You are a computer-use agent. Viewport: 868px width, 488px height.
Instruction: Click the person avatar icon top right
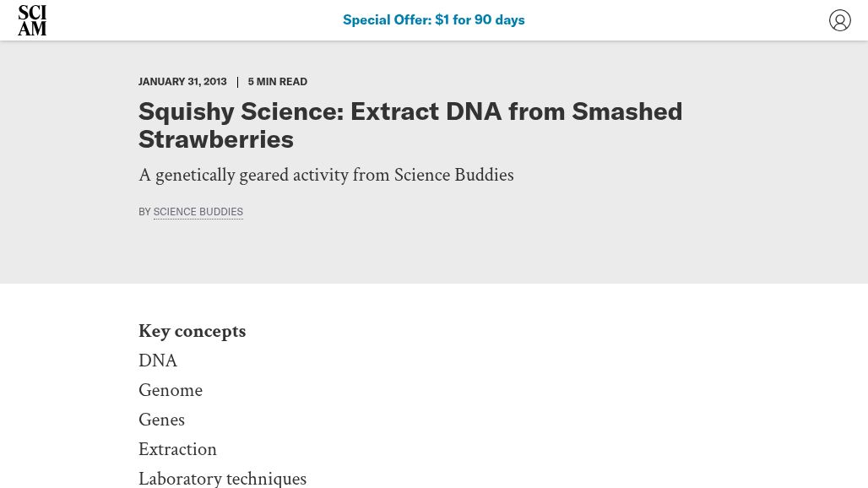coord(840,19)
